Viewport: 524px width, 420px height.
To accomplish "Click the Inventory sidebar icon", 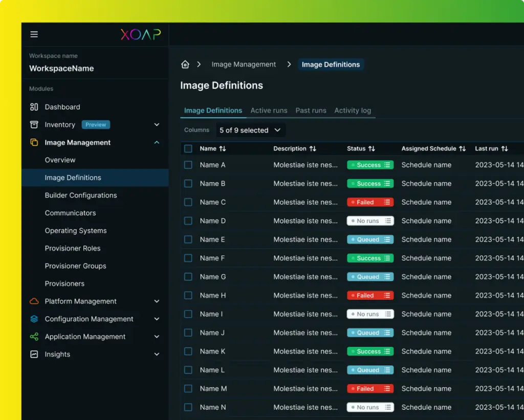I will [x=35, y=124].
